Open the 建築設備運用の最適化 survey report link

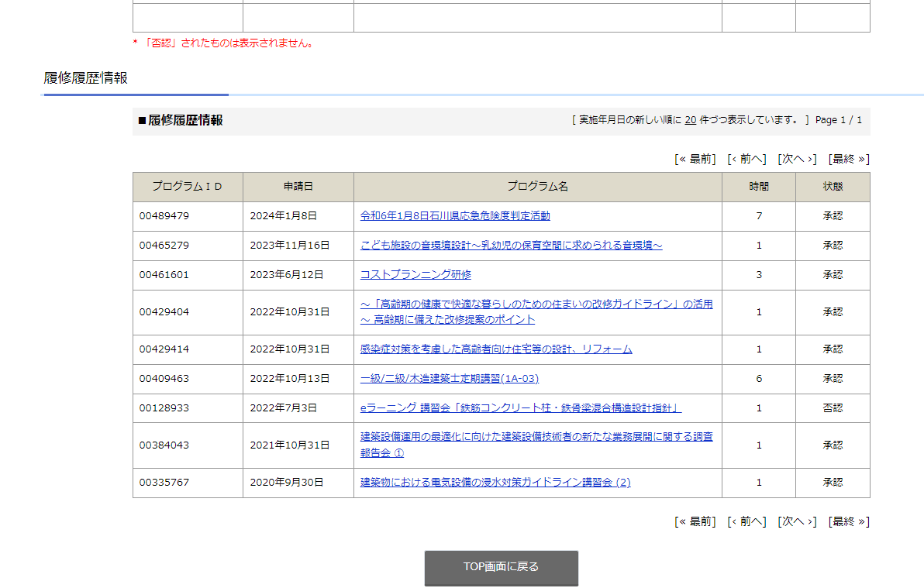pyautogui.click(x=536, y=445)
